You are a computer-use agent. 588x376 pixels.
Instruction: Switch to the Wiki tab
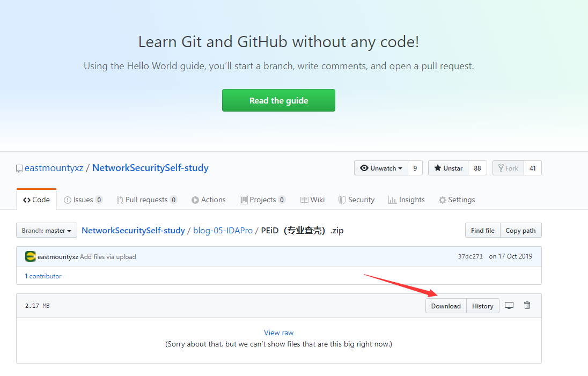(312, 200)
